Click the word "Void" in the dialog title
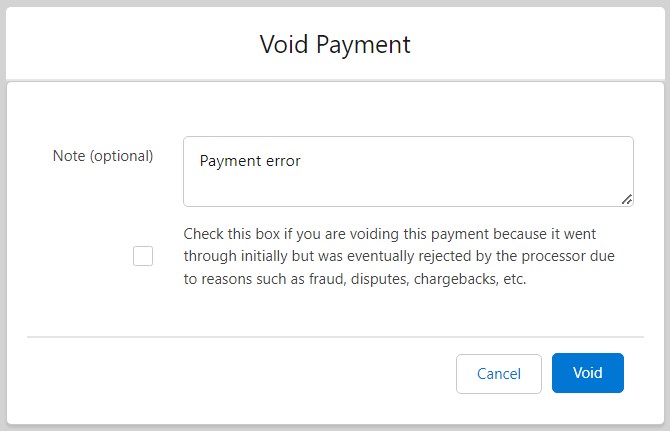Image resolution: width=670 pixels, height=431 pixels. pyautogui.click(x=282, y=45)
